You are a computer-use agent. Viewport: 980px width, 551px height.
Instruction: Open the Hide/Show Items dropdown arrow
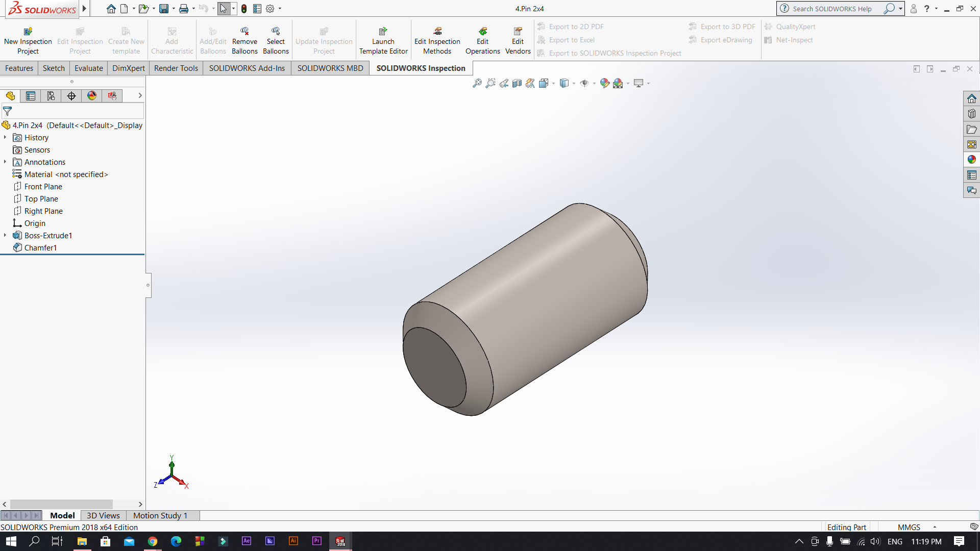pyautogui.click(x=594, y=83)
